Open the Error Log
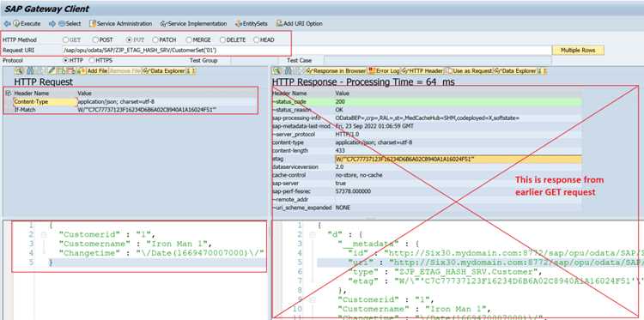This screenshot has height=320, width=644. 384,71
